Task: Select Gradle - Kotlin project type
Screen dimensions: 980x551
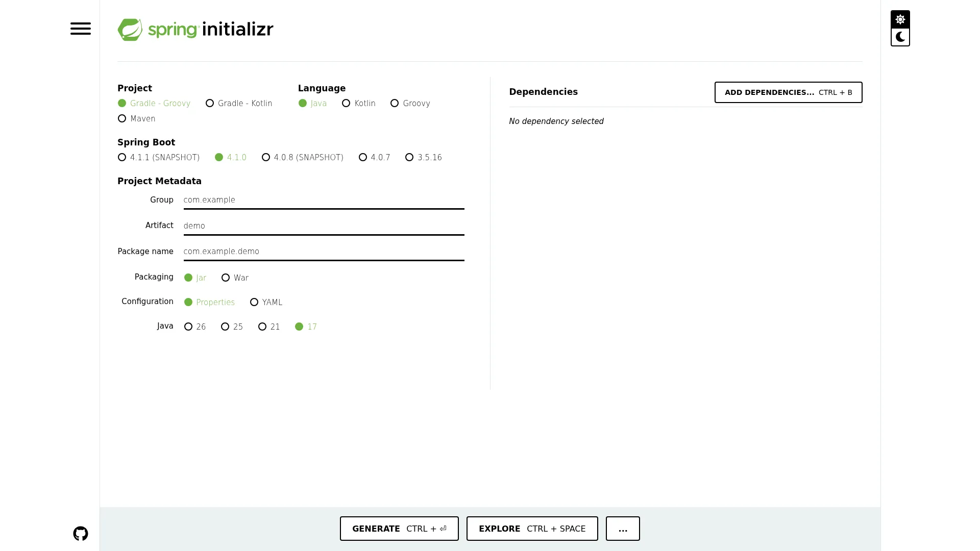Action: pos(239,103)
